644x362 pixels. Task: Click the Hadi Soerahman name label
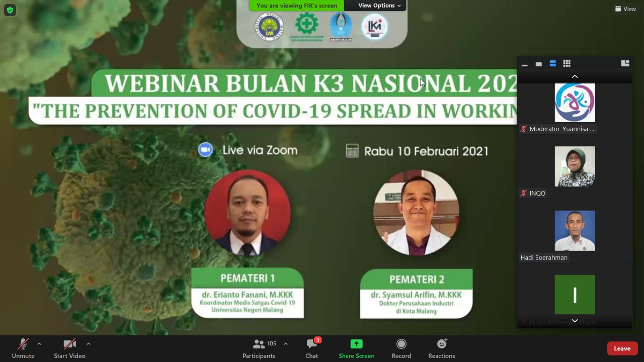pos(544,257)
